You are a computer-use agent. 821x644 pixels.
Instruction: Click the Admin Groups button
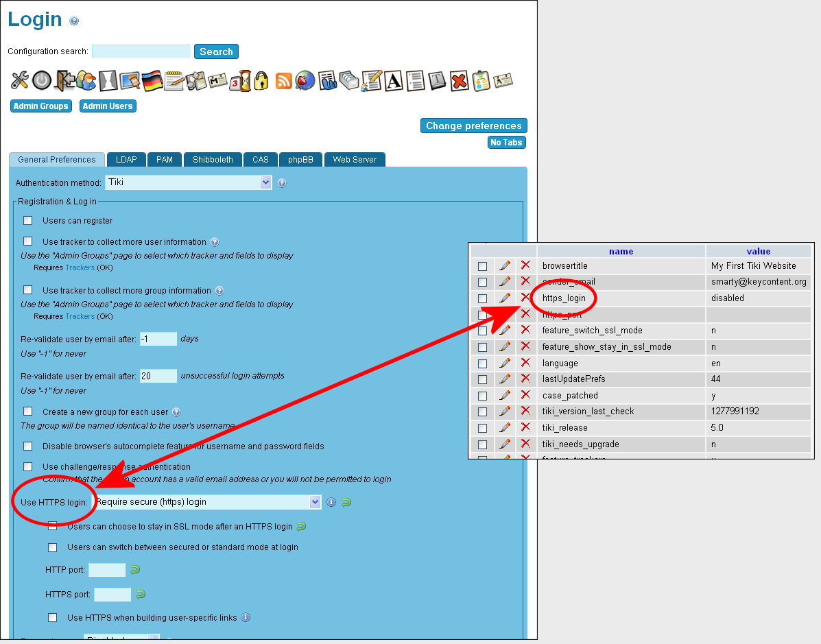click(41, 106)
